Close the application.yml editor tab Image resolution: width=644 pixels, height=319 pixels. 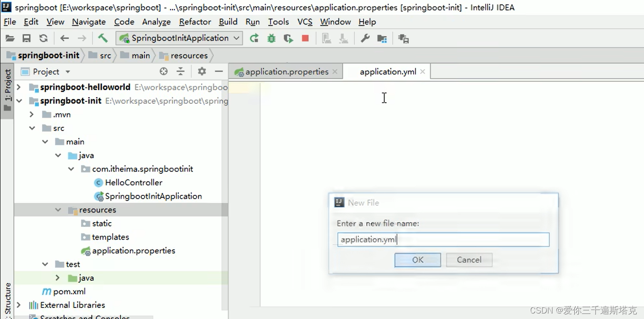coord(422,71)
